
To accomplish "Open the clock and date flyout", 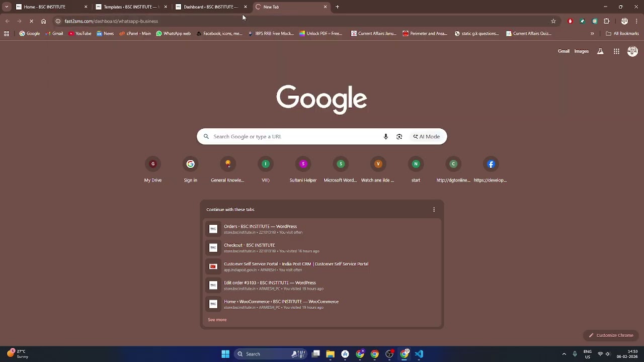I will (x=628, y=354).
